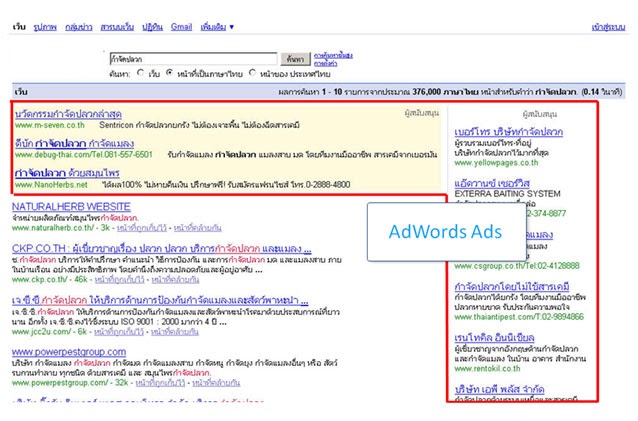Select the หน้าของประเทศไทย radio button
This screenshot has width=638, height=421.
pyautogui.click(x=253, y=73)
